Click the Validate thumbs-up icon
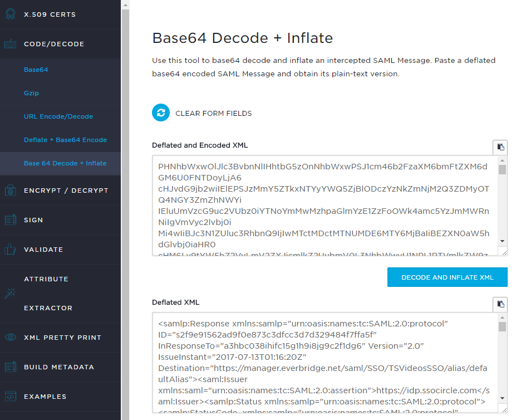Image resolution: width=516 pixels, height=420 pixels. tap(10, 250)
